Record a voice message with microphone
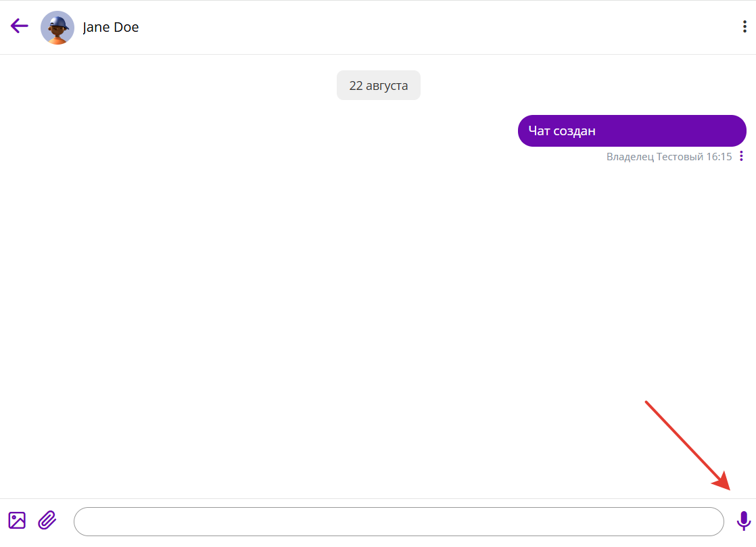 (x=743, y=521)
